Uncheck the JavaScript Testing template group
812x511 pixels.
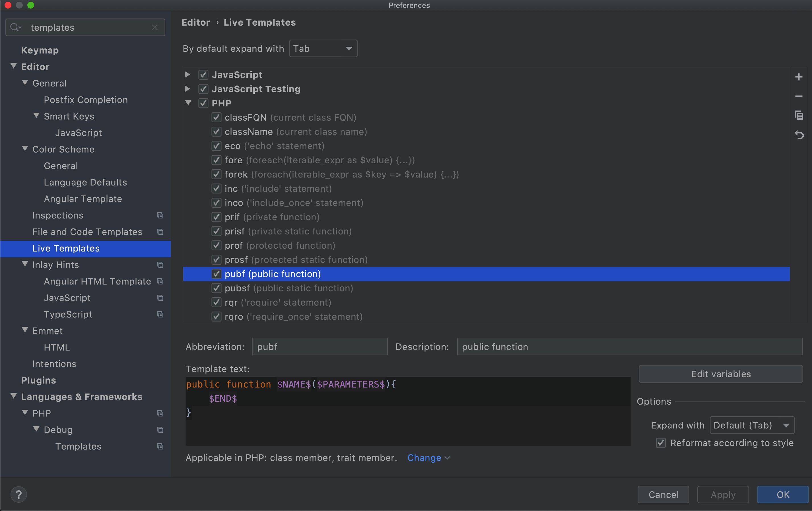point(203,89)
